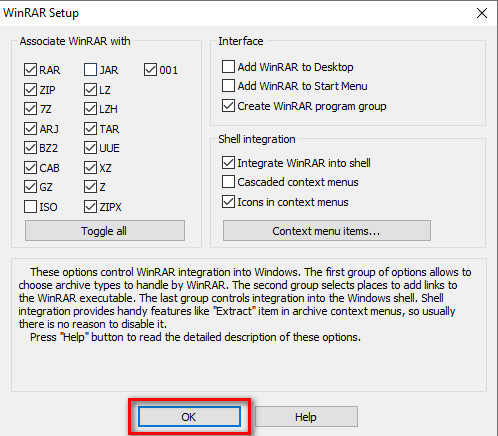Disable Integrate WinRAR into shell
This screenshot has width=498, height=436.
tap(228, 163)
